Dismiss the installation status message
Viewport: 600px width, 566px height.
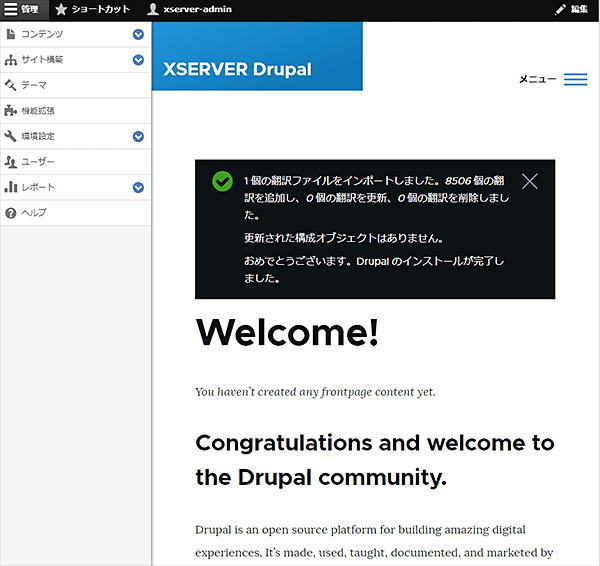(530, 181)
